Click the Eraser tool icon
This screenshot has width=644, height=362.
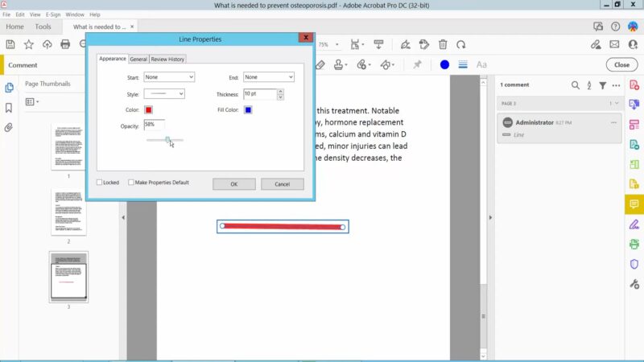pyautogui.click(x=320, y=65)
